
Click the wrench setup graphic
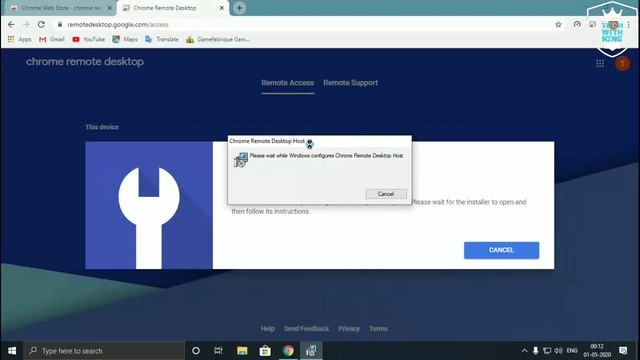[149, 205]
